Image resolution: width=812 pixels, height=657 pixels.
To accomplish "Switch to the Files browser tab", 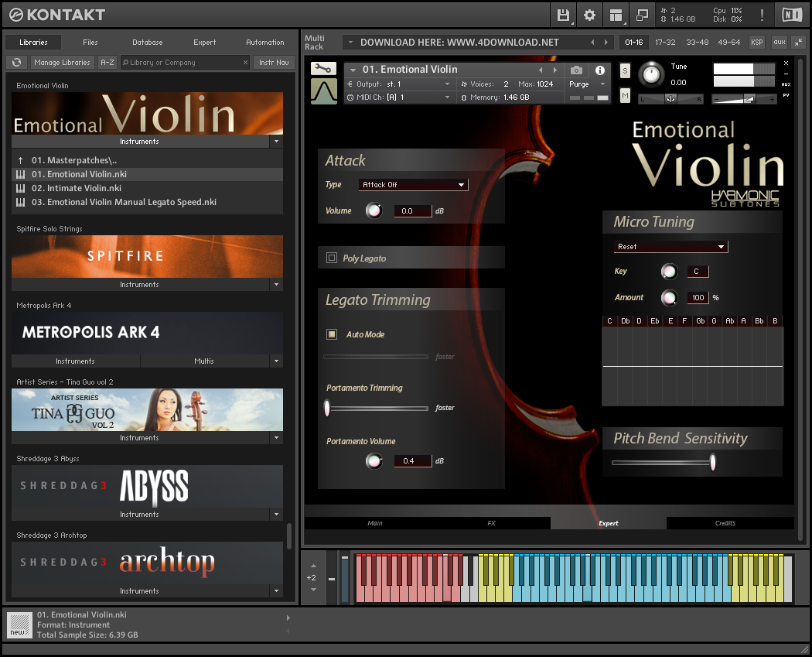I will tap(90, 42).
